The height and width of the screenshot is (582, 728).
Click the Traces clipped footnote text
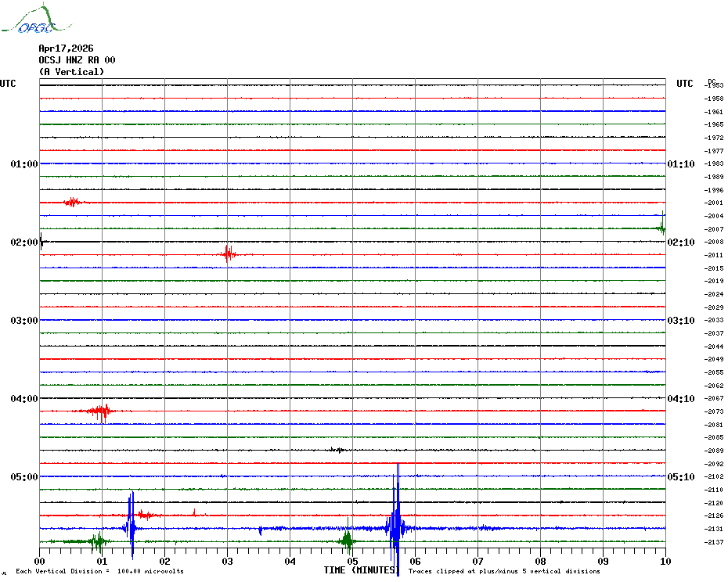(x=504, y=572)
